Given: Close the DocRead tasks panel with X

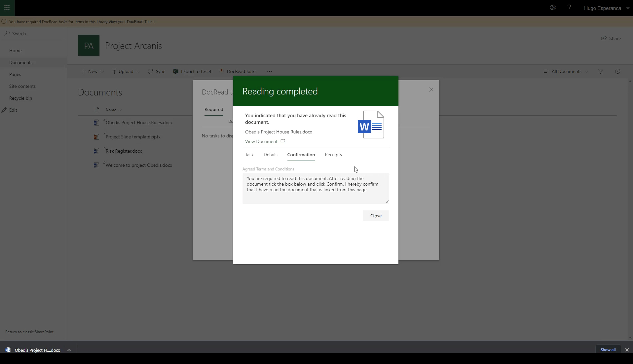Looking at the screenshot, I should click(431, 90).
